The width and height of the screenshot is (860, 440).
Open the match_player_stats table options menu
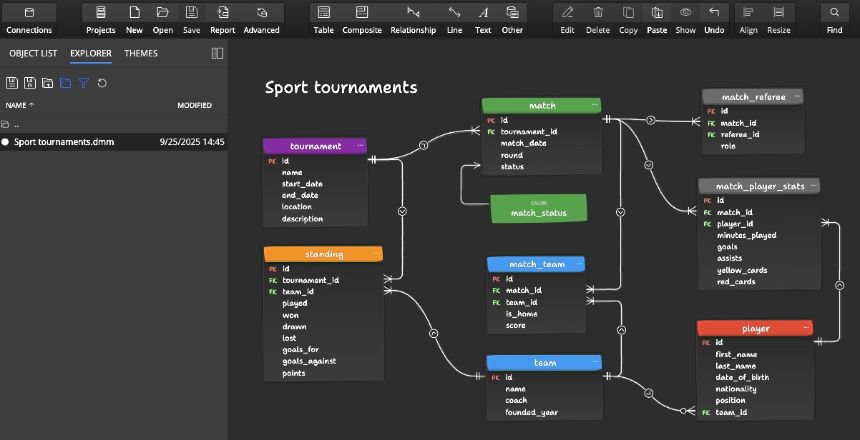[813, 185]
